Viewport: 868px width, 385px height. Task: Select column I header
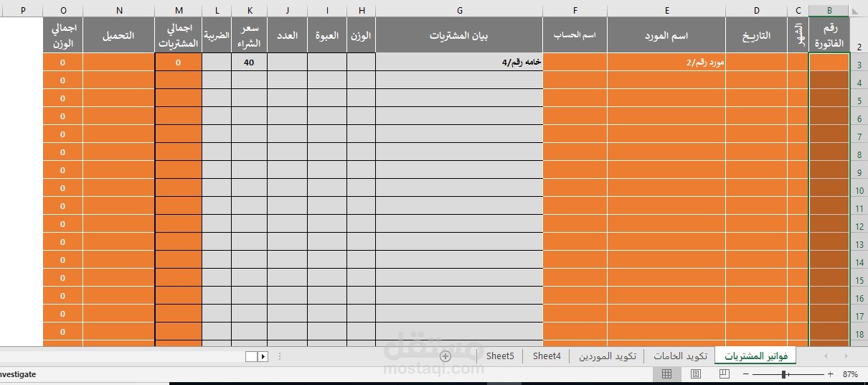pos(327,11)
